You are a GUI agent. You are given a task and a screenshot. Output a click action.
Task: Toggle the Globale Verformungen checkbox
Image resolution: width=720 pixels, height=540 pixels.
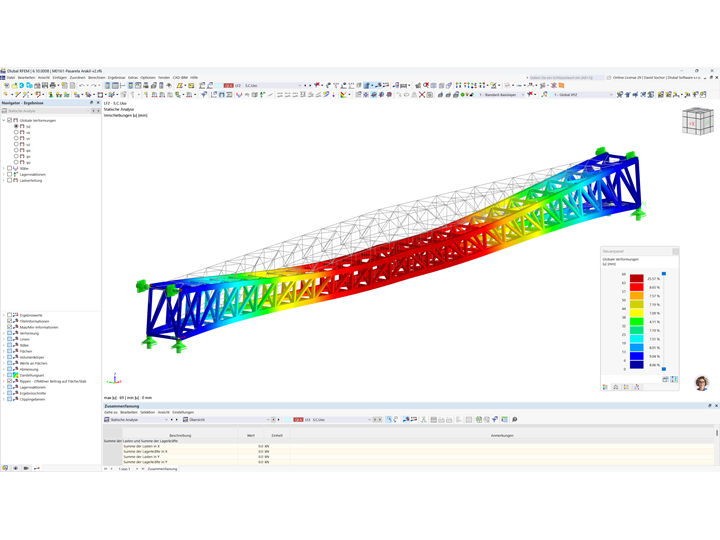point(9,120)
